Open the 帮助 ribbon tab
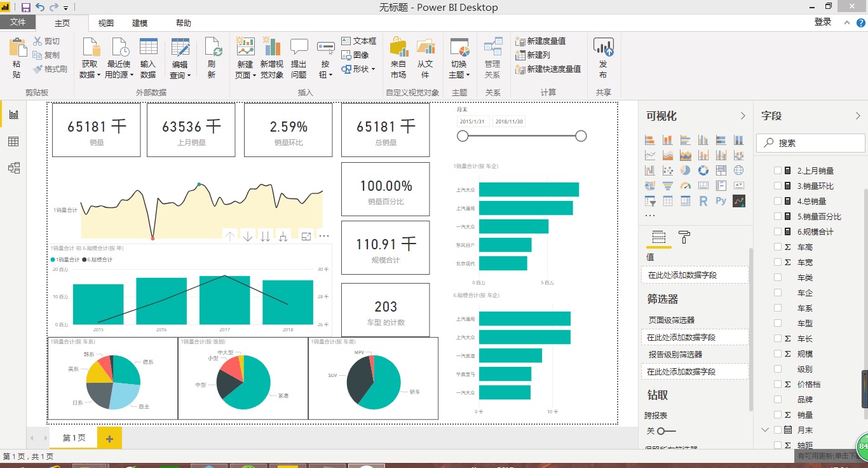 pyautogui.click(x=183, y=23)
